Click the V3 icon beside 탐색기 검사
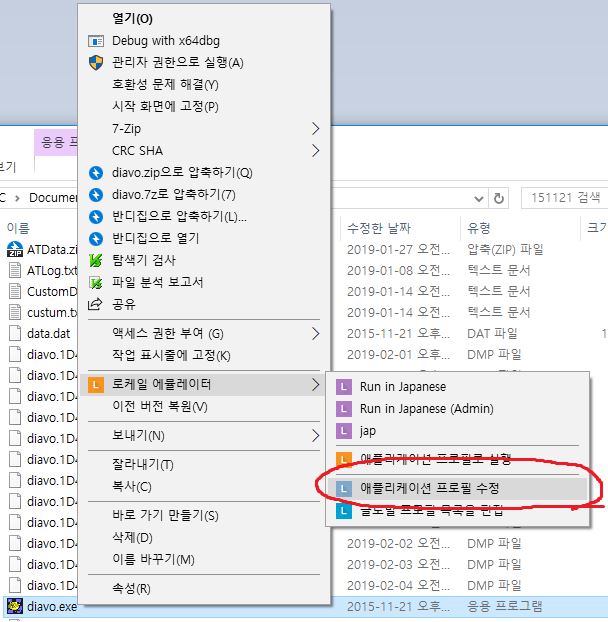 click(x=96, y=261)
